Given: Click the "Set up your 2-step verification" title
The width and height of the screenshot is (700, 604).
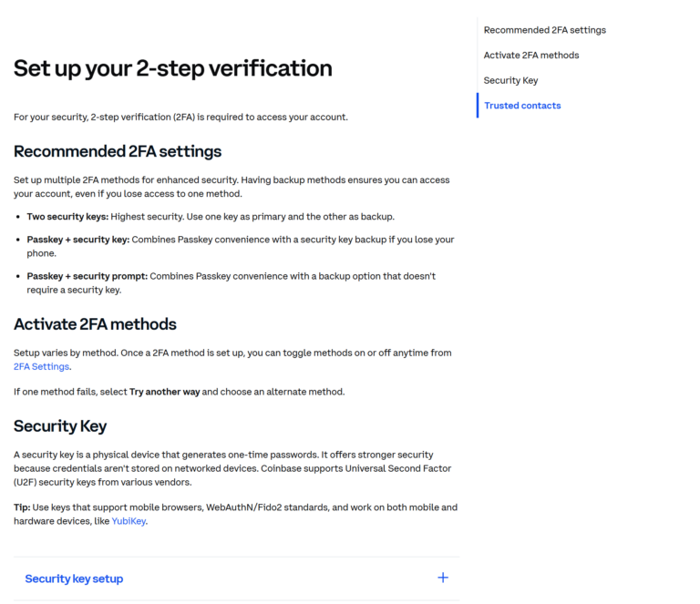Looking at the screenshot, I should (x=172, y=68).
